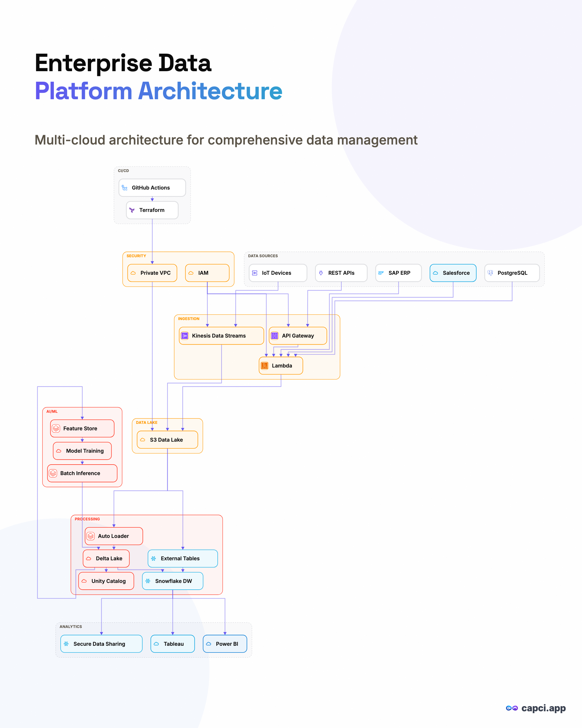Select the S3 Data Lake node label
582x728 pixels.
tap(166, 440)
